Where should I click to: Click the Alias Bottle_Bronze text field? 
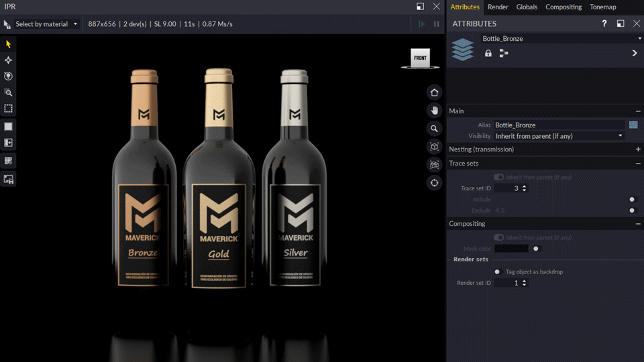559,125
